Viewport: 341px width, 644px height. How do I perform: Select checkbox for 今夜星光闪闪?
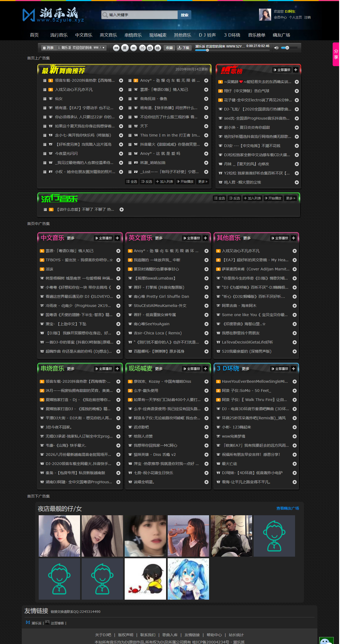tap(45, 153)
